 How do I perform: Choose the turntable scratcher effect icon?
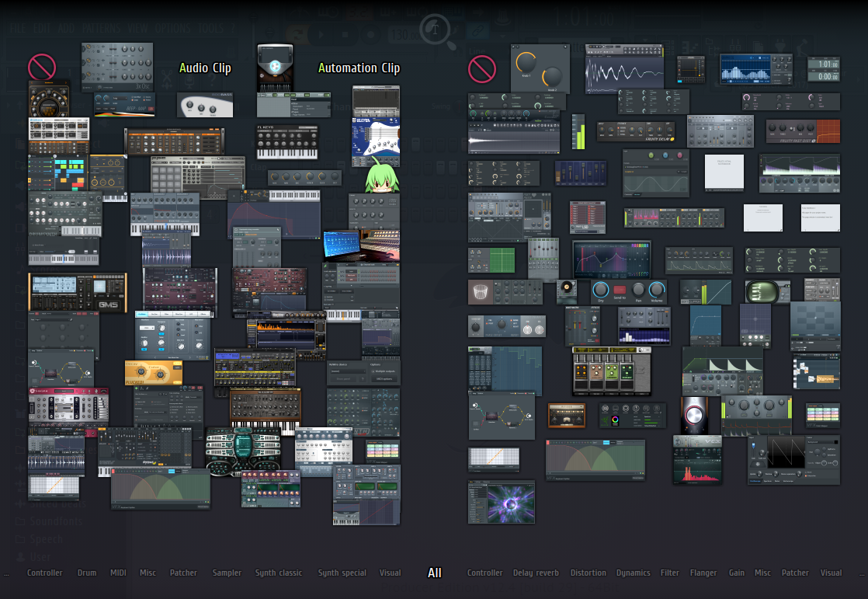(567, 291)
